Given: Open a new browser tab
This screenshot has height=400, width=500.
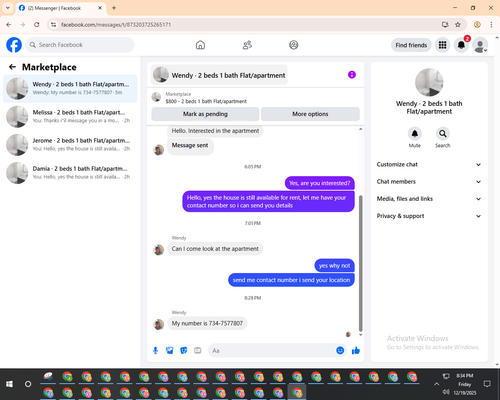Looking at the screenshot, I should [114, 8].
